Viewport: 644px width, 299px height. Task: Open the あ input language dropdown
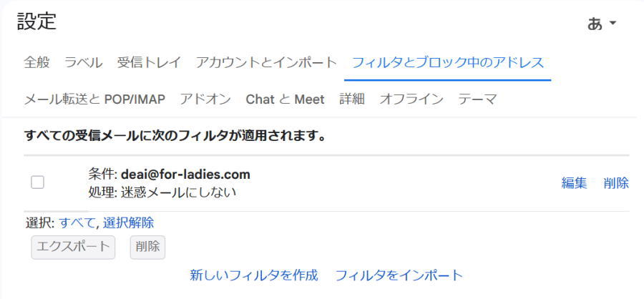[602, 24]
